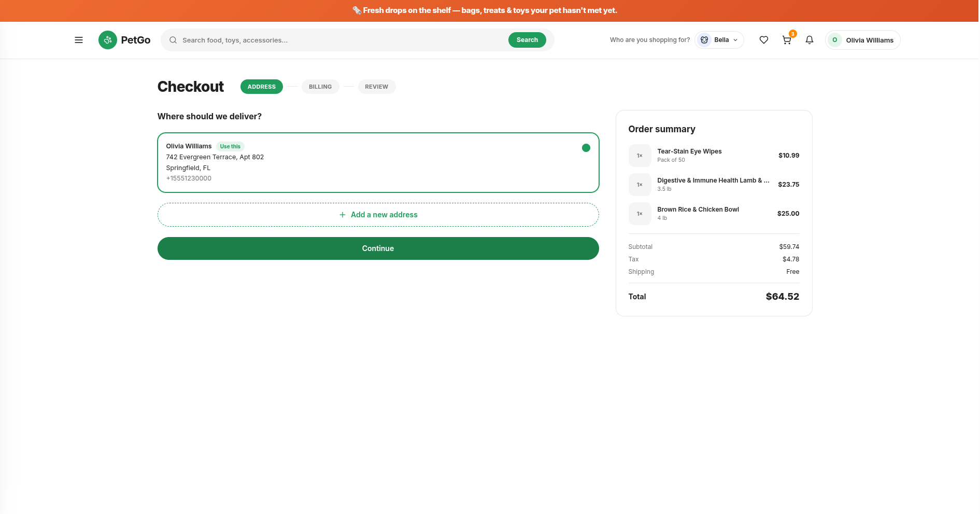Click Brown Rice & Chicken Bowl item name
The width and height of the screenshot is (980, 514).
tap(699, 210)
